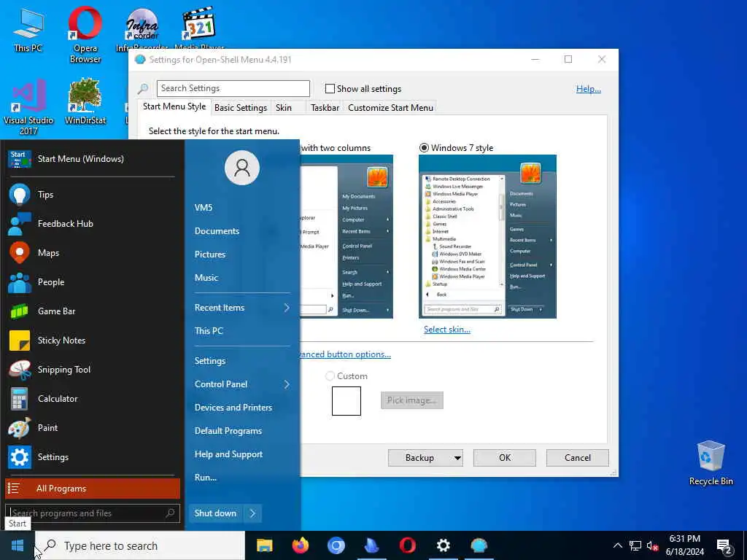The image size is (747, 560).
Task: Expand All Programs list
Action: 93,489
